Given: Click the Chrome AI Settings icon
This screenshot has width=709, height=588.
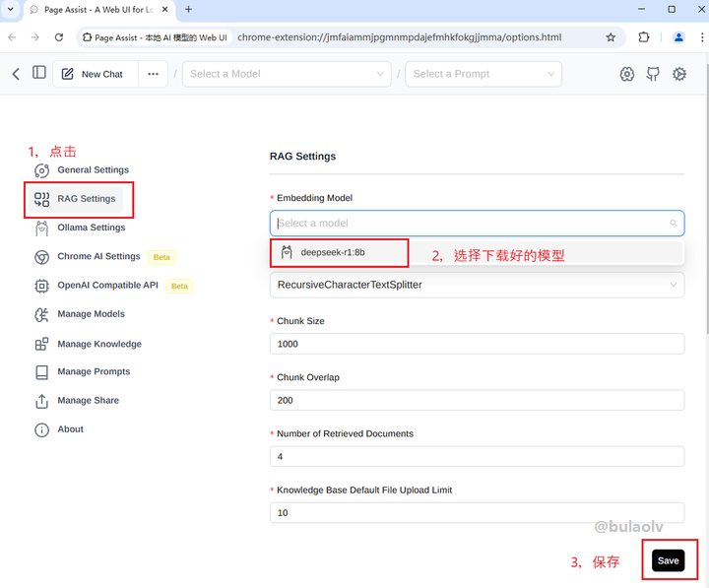Looking at the screenshot, I should [41, 257].
